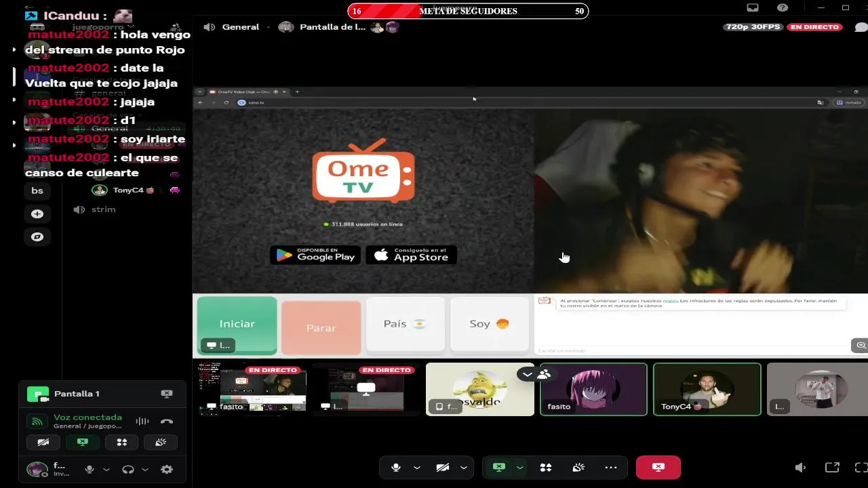
Task: Turn on camera in the voice panel
Action: coord(43,442)
